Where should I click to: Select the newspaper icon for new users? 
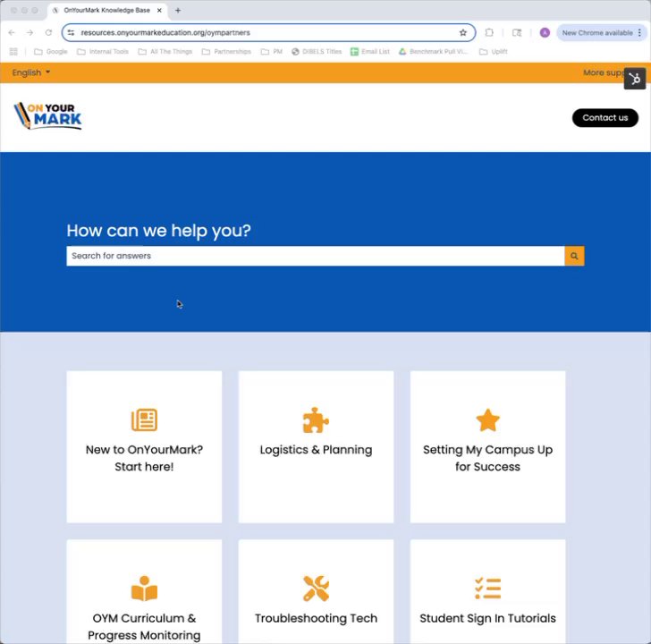pos(144,419)
